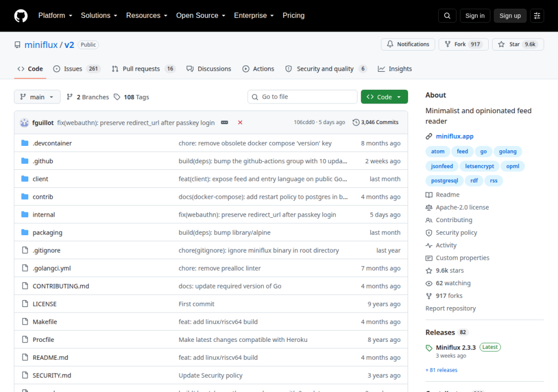This screenshot has width=558, height=392.
Task: Go to the Pricing page
Action: [294, 16]
